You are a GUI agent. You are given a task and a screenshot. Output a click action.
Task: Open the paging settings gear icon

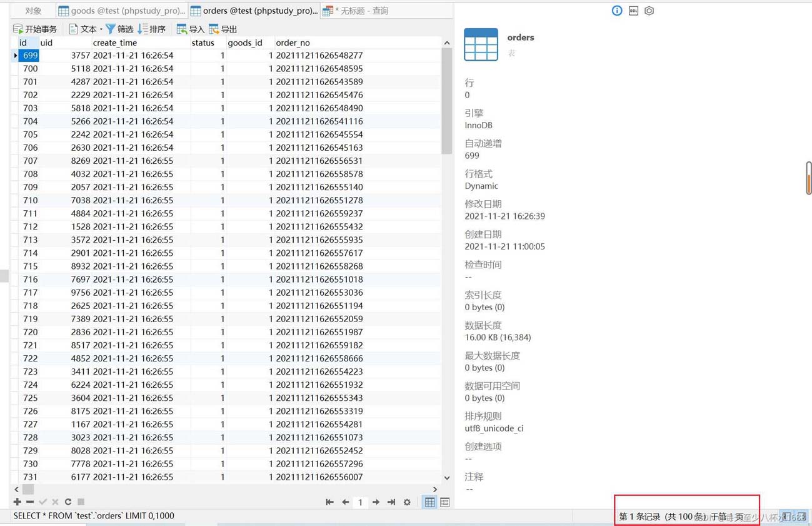pyautogui.click(x=407, y=502)
